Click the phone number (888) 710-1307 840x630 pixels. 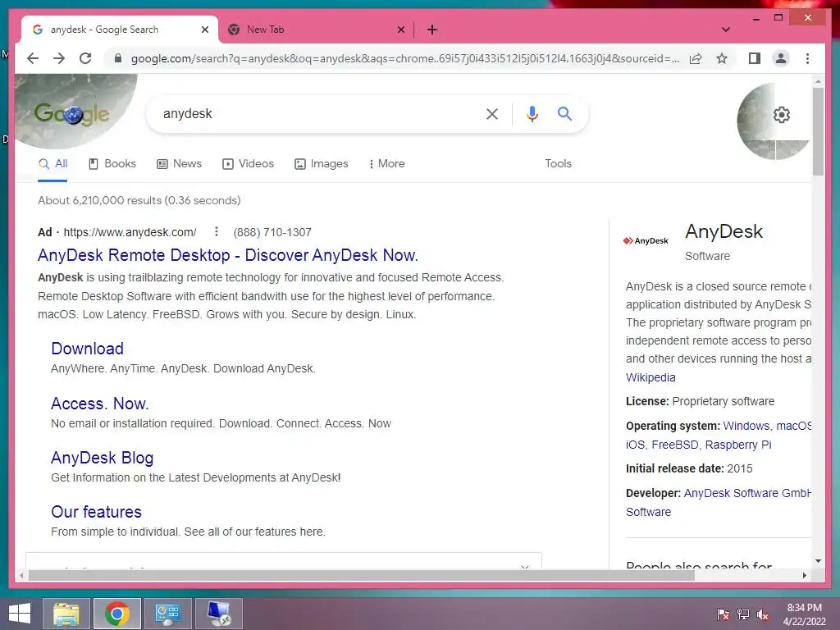272,232
